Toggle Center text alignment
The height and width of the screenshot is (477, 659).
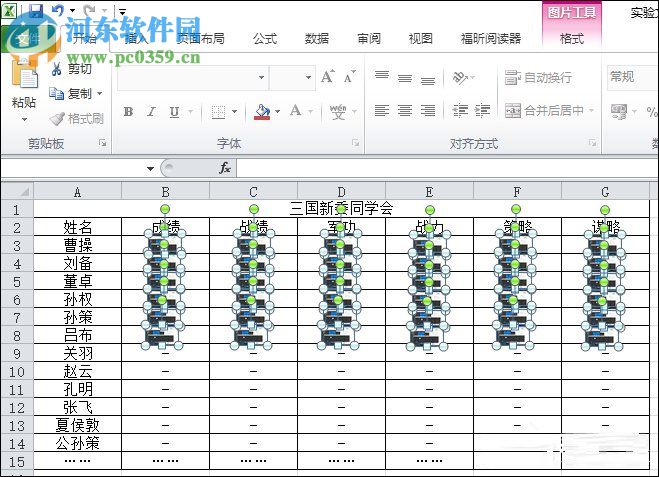[405, 111]
